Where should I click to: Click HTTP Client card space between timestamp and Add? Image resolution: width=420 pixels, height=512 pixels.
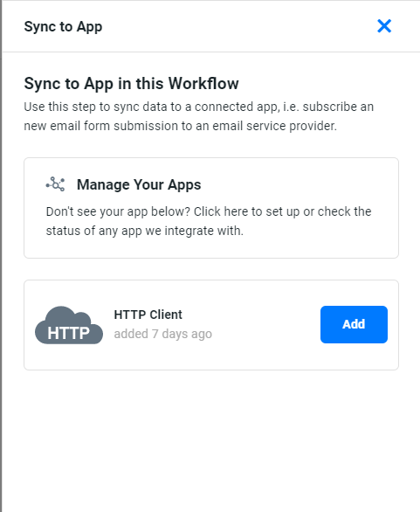(266, 325)
